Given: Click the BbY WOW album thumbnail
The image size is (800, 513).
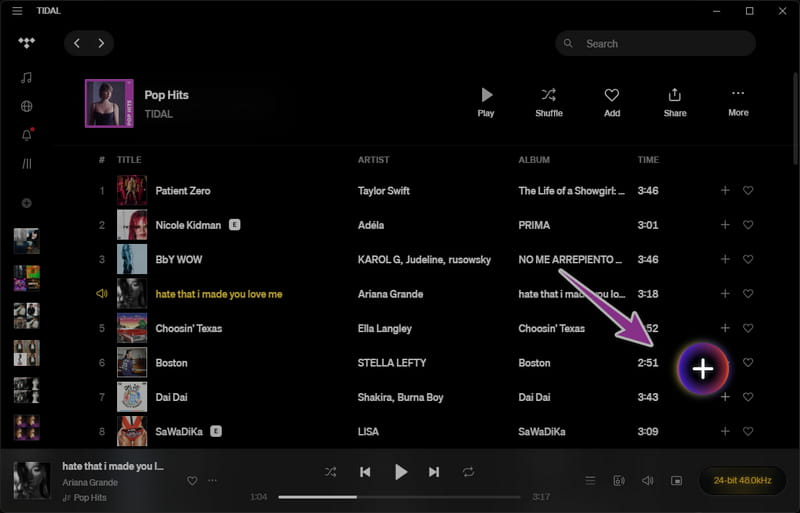Looking at the screenshot, I should point(132,259).
